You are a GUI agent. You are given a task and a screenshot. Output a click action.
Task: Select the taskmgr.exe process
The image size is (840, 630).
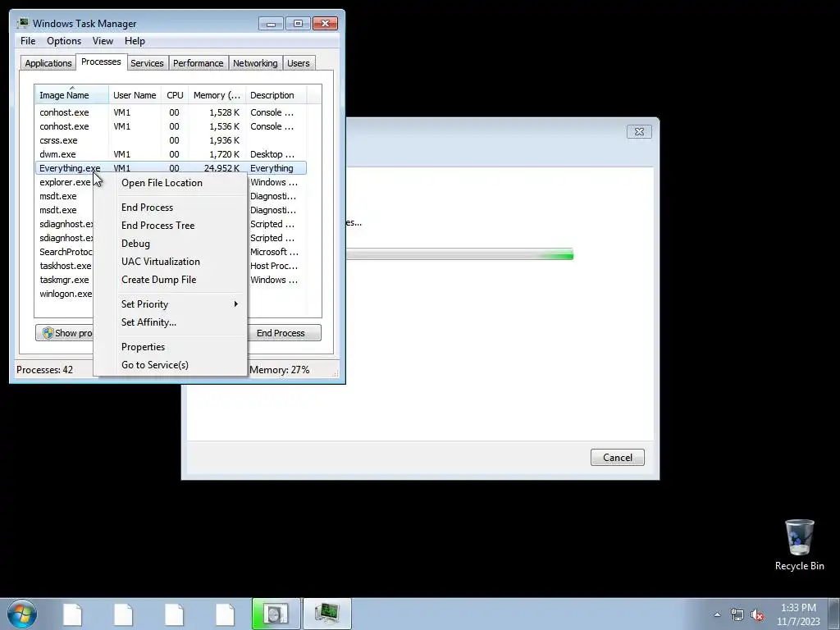coord(64,280)
